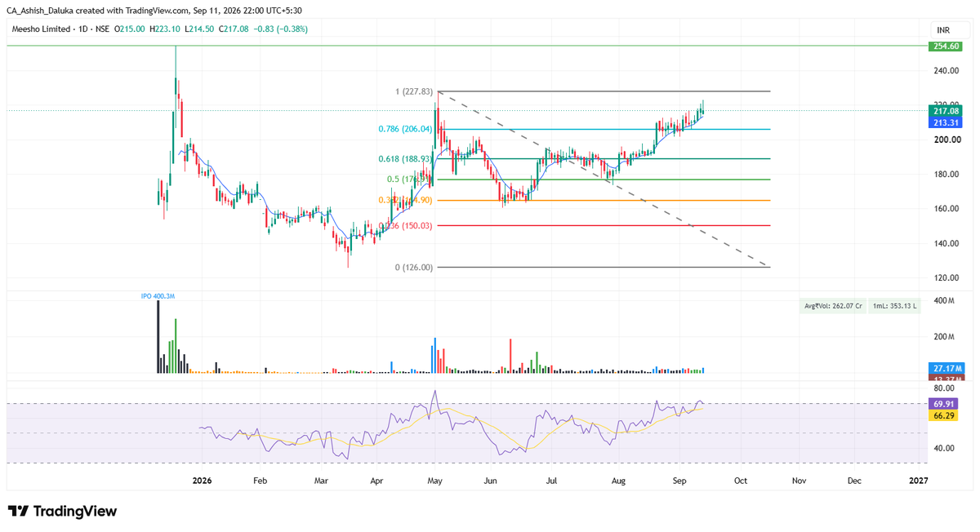Click the Mar label on time axis

tap(322, 481)
